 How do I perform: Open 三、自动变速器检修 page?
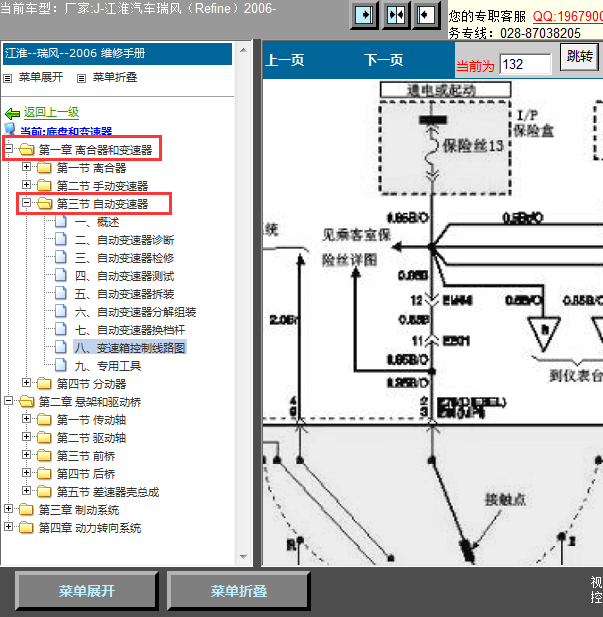coord(124,258)
